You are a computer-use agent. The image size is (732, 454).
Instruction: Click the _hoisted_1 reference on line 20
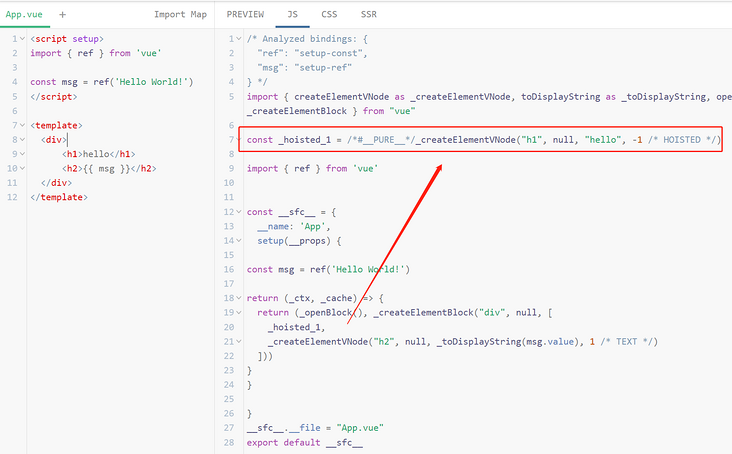pos(296,327)
